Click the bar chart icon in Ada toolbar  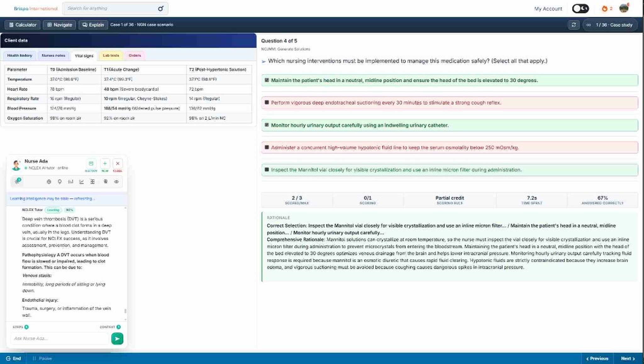[x=71, y=182]
